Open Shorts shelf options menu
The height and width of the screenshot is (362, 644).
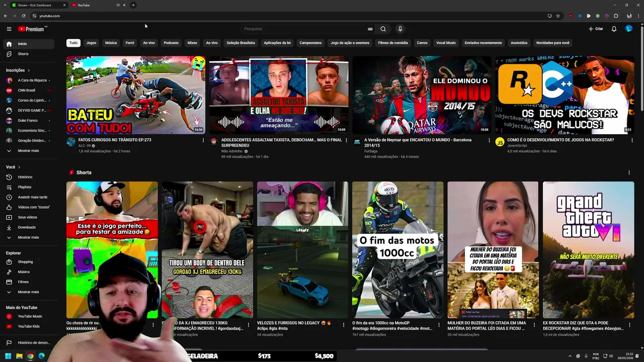tap(629, 172)
